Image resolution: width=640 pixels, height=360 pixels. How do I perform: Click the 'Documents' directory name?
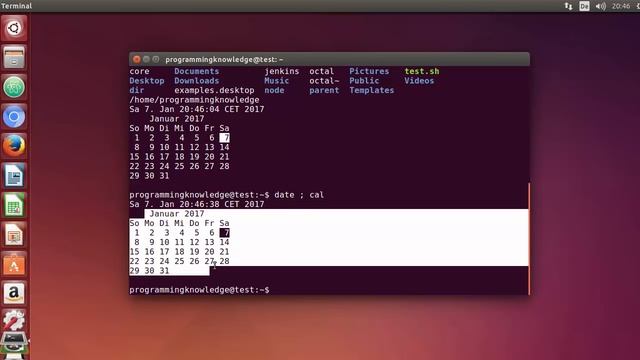tap(197, 71)
